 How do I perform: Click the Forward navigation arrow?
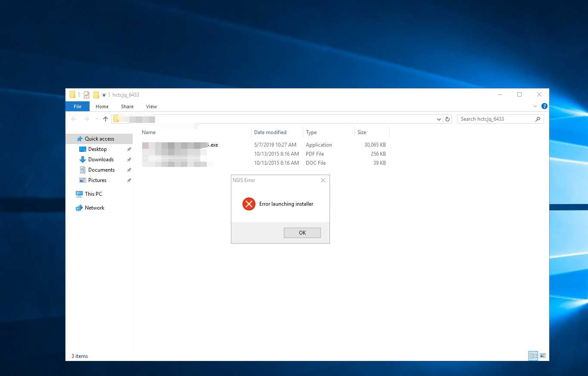pyautogui.click(x=86, y=119)
